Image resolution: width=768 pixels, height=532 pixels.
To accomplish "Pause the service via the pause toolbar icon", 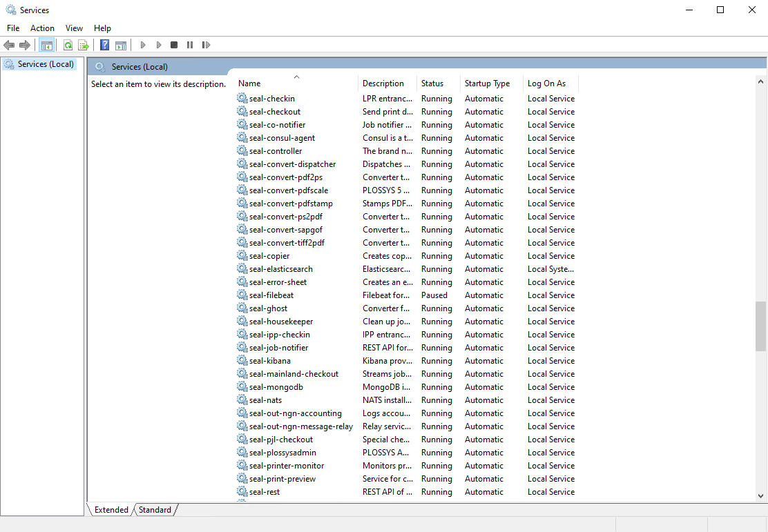I will 190,44.
